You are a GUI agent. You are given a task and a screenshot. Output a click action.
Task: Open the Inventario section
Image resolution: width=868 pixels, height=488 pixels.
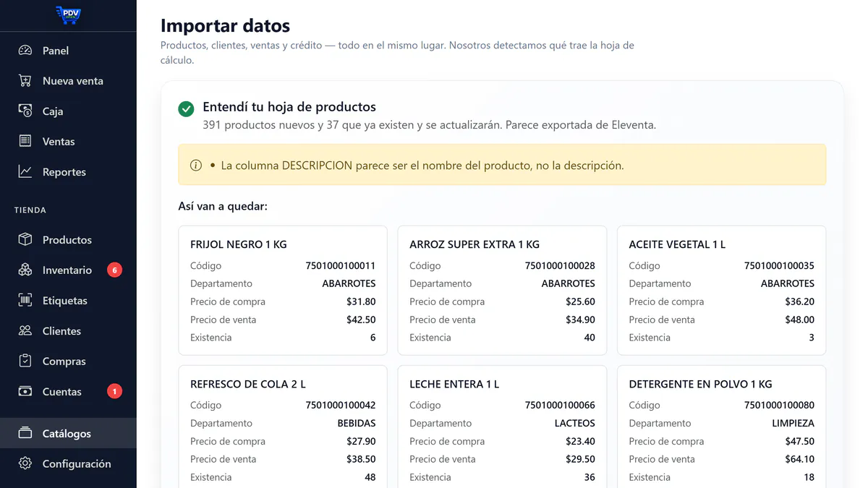pos(67,270)
